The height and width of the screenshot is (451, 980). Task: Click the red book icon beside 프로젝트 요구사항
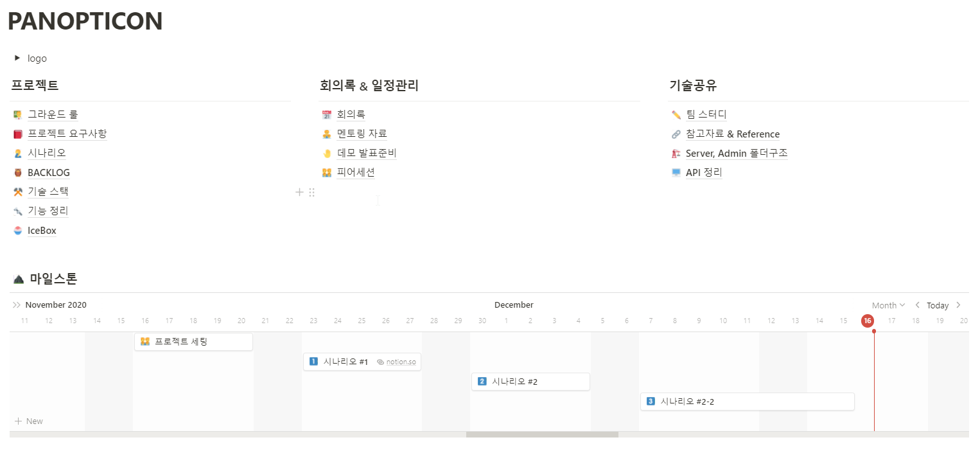pos(17,134)
